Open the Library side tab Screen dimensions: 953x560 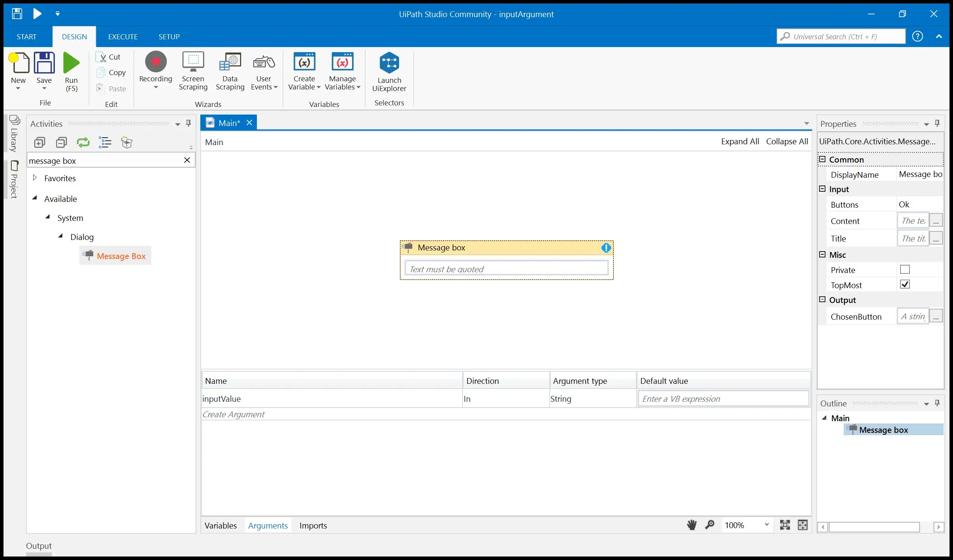tap(14, 133)
